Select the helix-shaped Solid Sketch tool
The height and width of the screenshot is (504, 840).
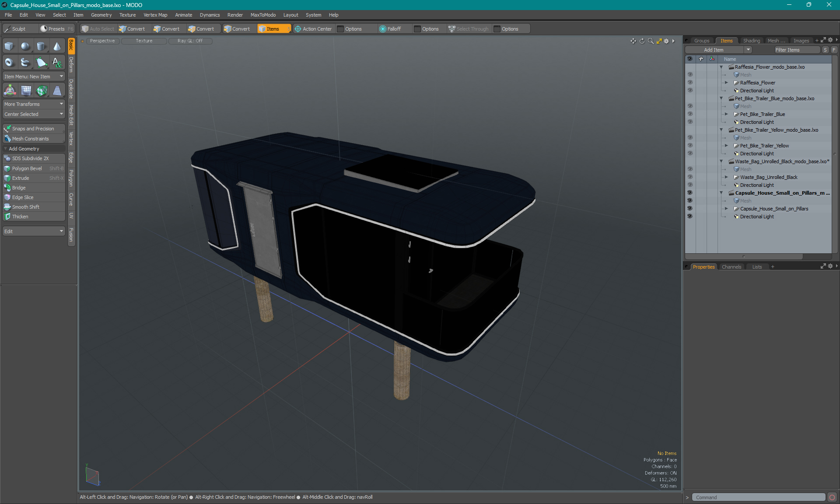tap(25, 62)
